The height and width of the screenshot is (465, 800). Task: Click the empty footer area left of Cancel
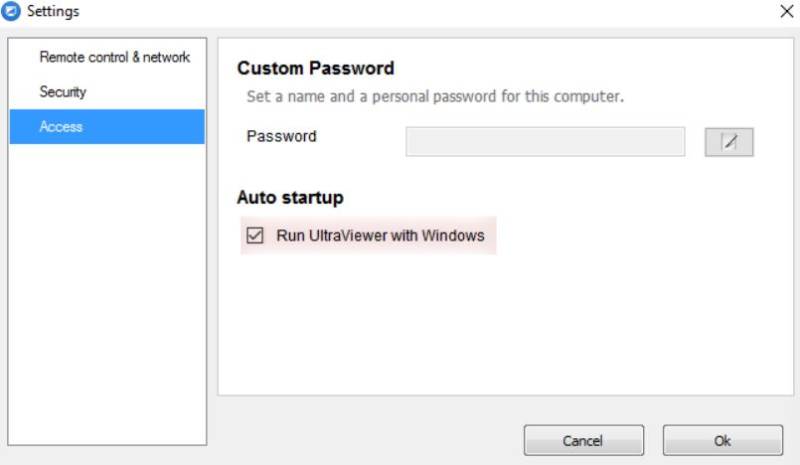pyautogui.click(x=360, y=440)
